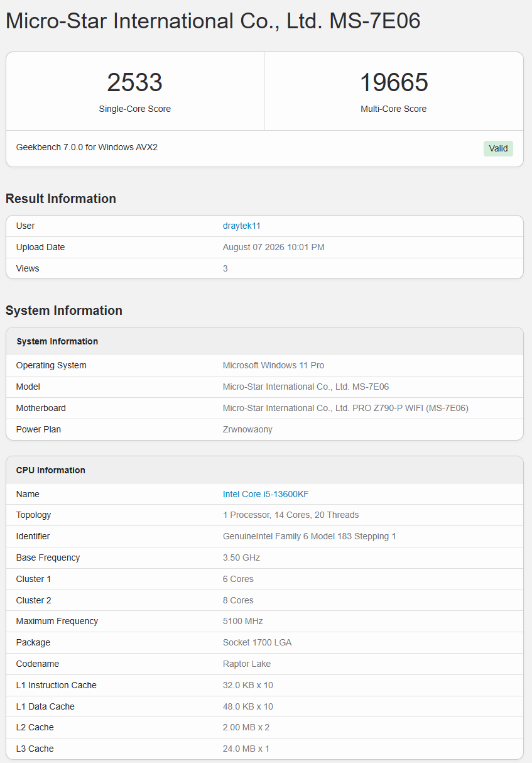532x763 pixels.
Task: Select the topology value 1 Processor, 14 Cores, 20 Threads
Action: pos(291,515)
